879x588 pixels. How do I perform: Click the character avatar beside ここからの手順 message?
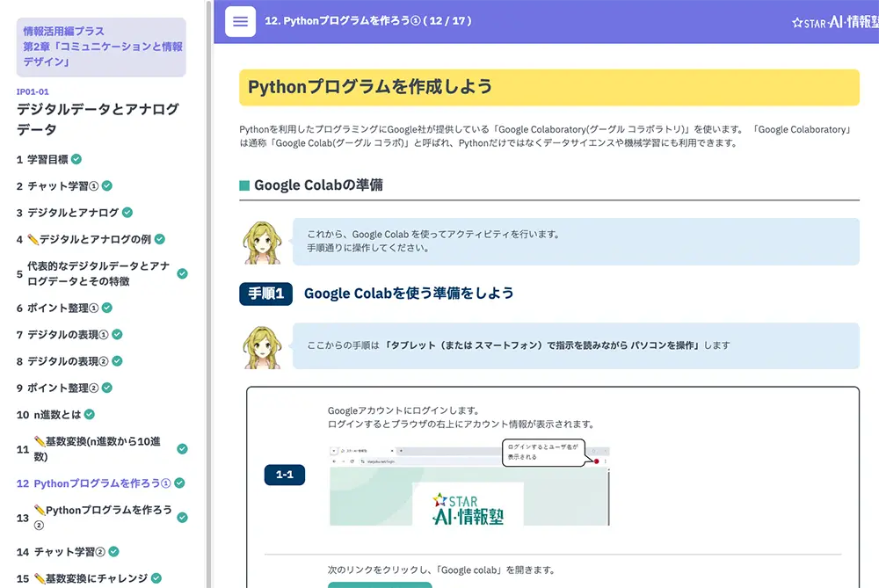coord(262,347)
